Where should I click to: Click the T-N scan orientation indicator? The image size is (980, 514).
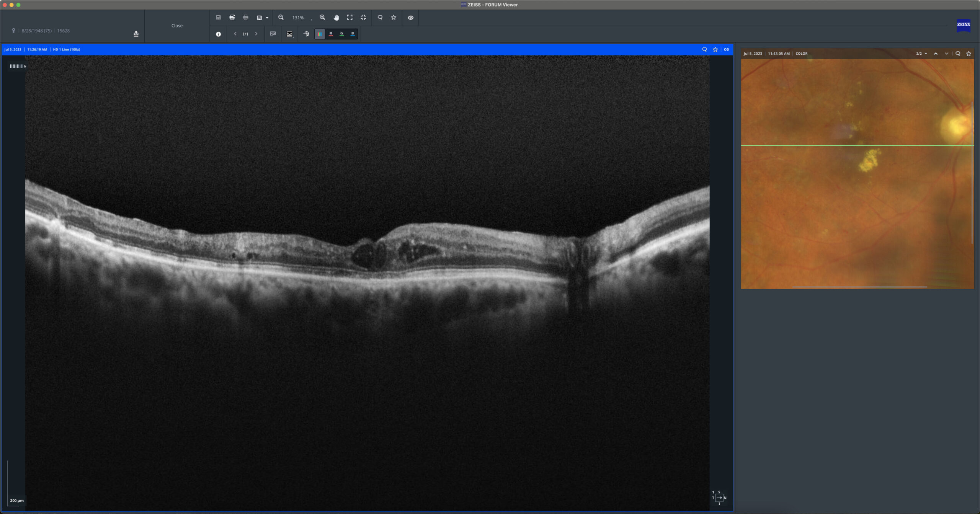(x=719, y=498)
